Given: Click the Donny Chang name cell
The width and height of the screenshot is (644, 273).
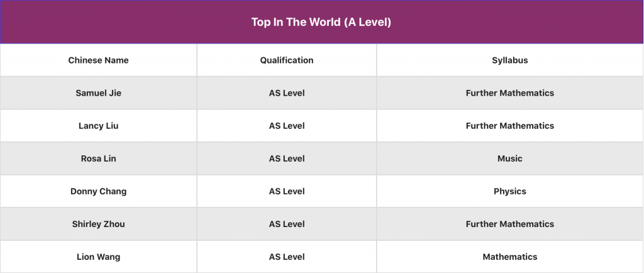Looking at the screenshot, I should 99,191.
